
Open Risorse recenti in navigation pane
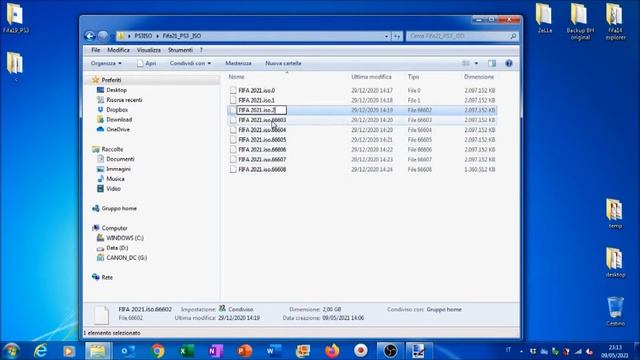124,100
